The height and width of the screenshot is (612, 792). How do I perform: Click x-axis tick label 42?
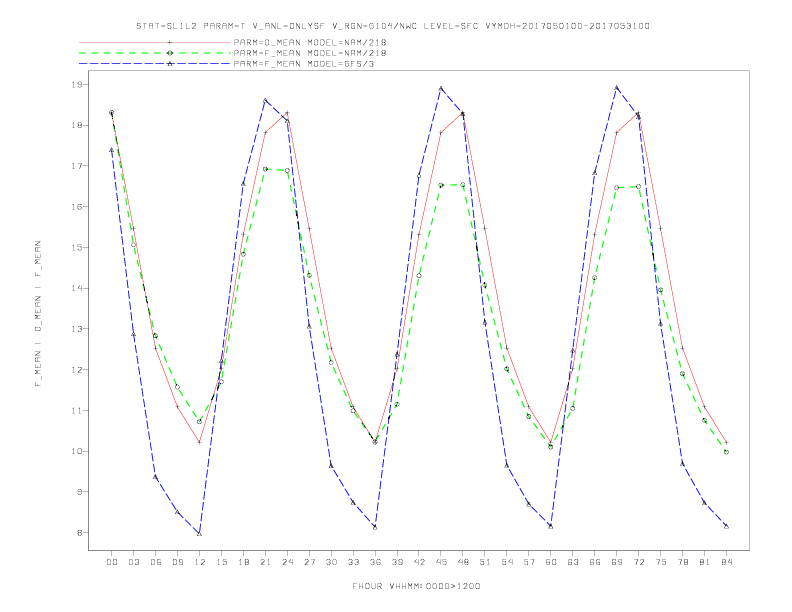419,562
